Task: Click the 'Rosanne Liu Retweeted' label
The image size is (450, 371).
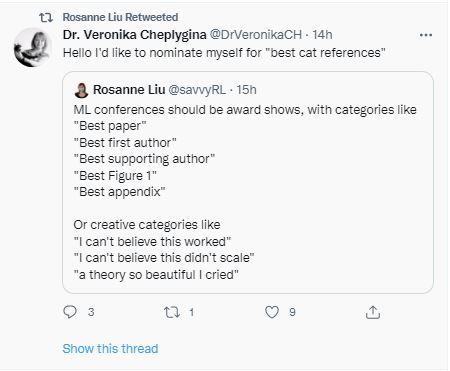Action: pyautogui.click(x=120, y=17)
